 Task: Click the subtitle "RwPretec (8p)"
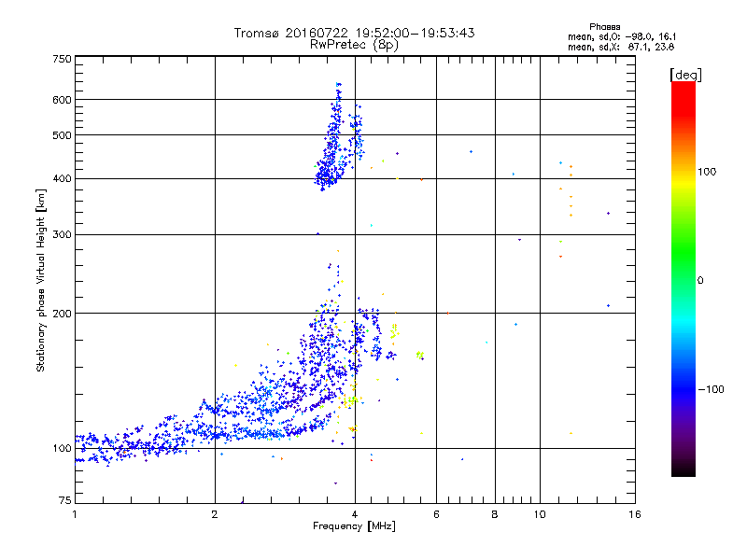tap(354, 45)
